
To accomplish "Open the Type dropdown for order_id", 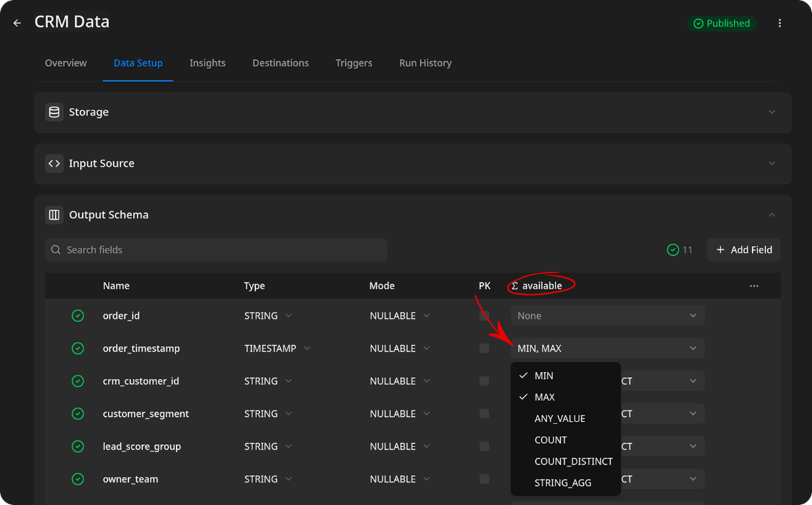I will (268, 316).
